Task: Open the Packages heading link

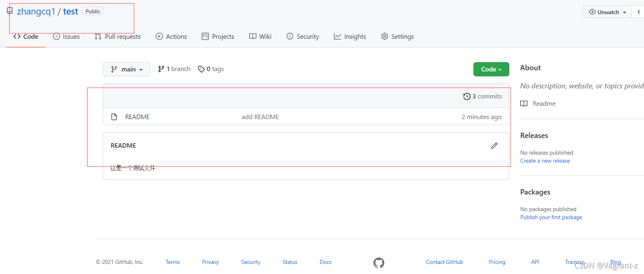Action: click(x=535, y=192)
